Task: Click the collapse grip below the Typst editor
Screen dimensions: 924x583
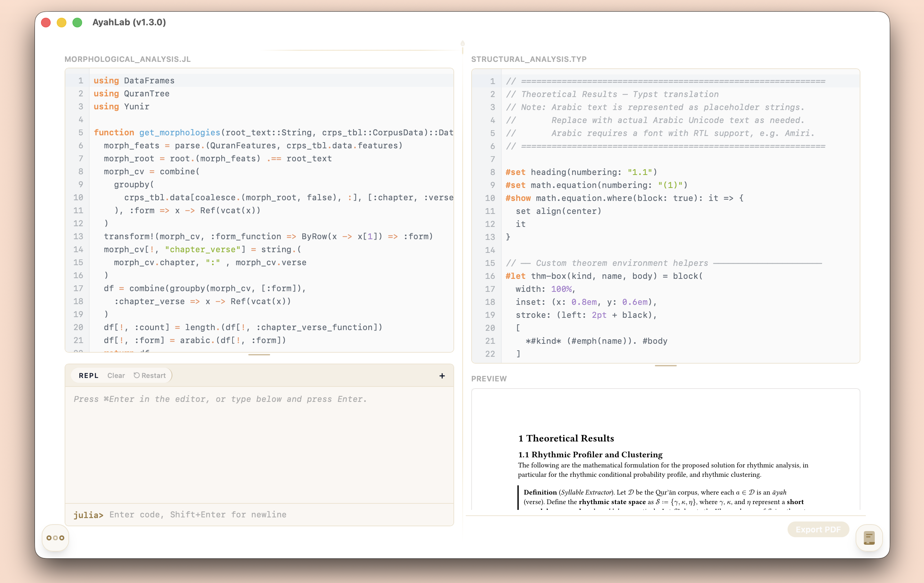Action: pos(666,366)
